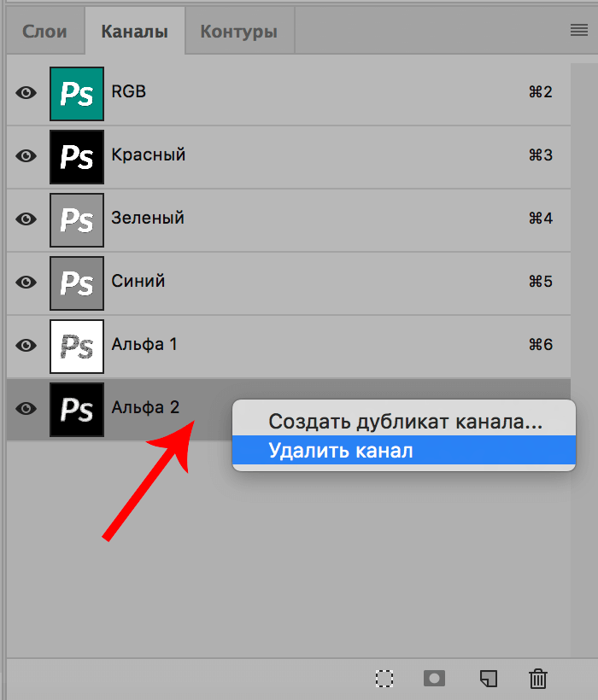The width and height of the screenshot is (598, 700).
Task: Hide the RGB channel with its eye toggle
Action: coord(26,93)
